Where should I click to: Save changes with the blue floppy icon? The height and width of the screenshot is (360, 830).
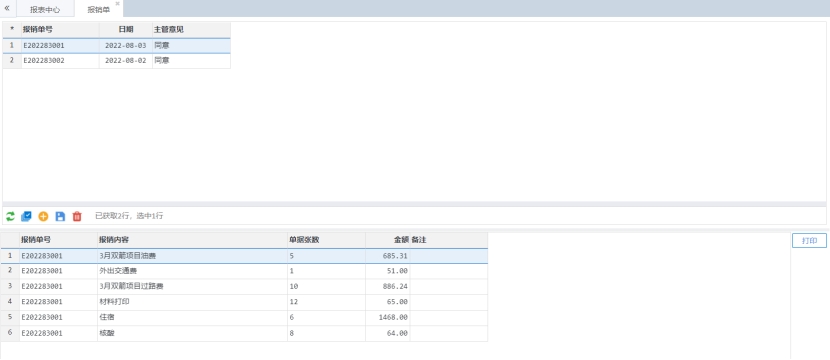(x=60, y=216)
